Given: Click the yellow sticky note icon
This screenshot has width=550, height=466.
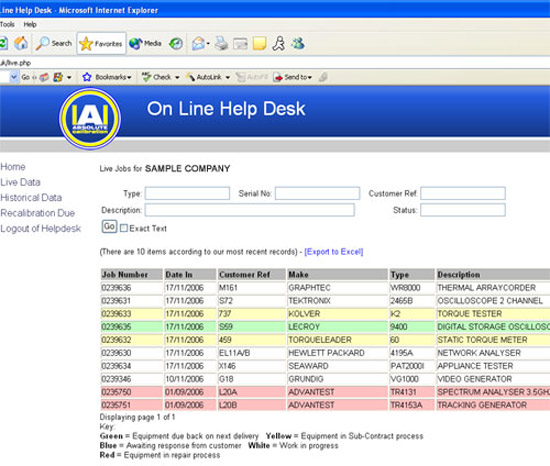Looking at the screenshot, I should 260,43.
